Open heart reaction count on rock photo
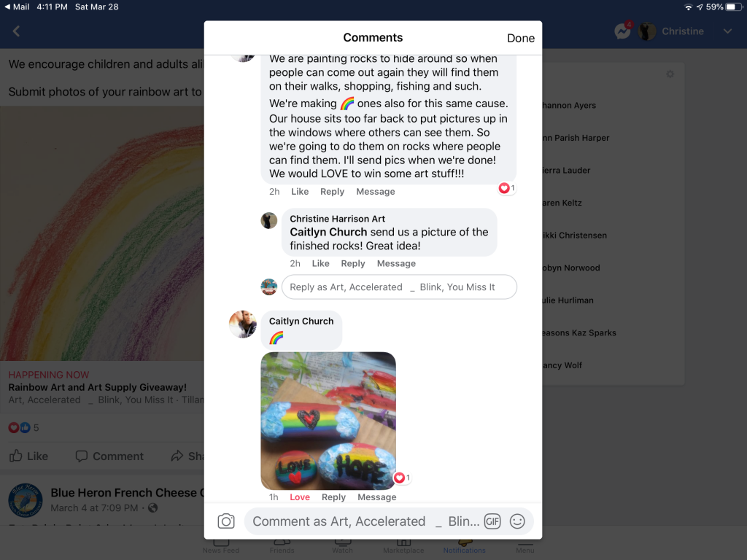 [402, 477]
